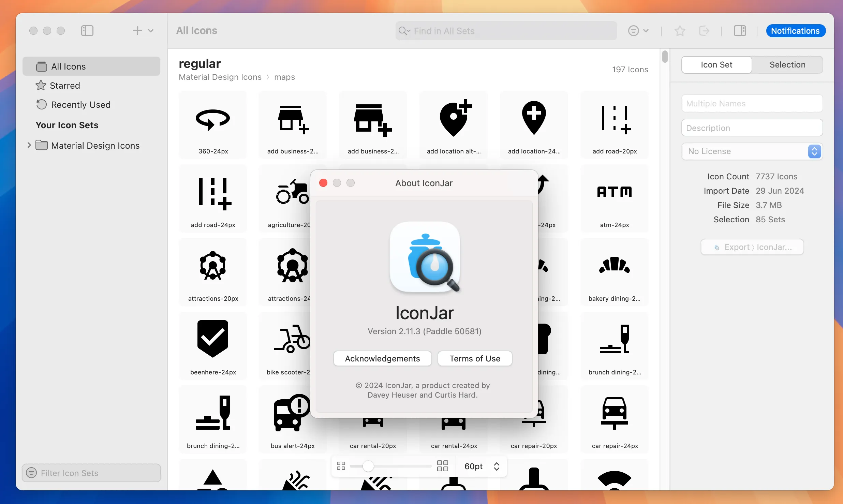Viewport: 843px width, 504px height.
Task: Select the Material Design Icons folder
Action: [91, 145]
